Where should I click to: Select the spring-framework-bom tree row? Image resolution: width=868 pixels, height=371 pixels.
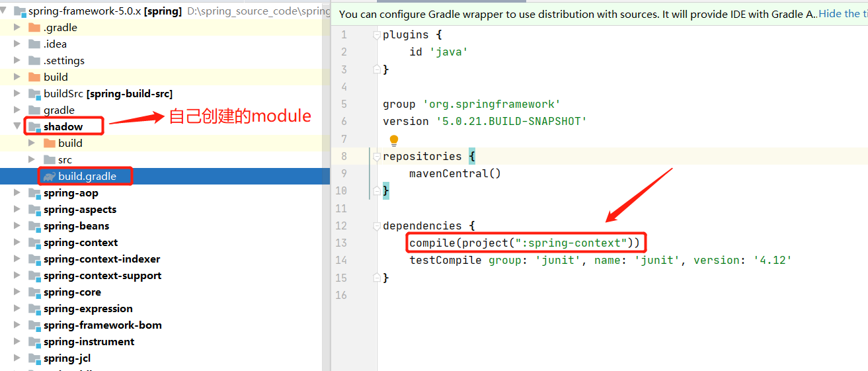point(165,325)
